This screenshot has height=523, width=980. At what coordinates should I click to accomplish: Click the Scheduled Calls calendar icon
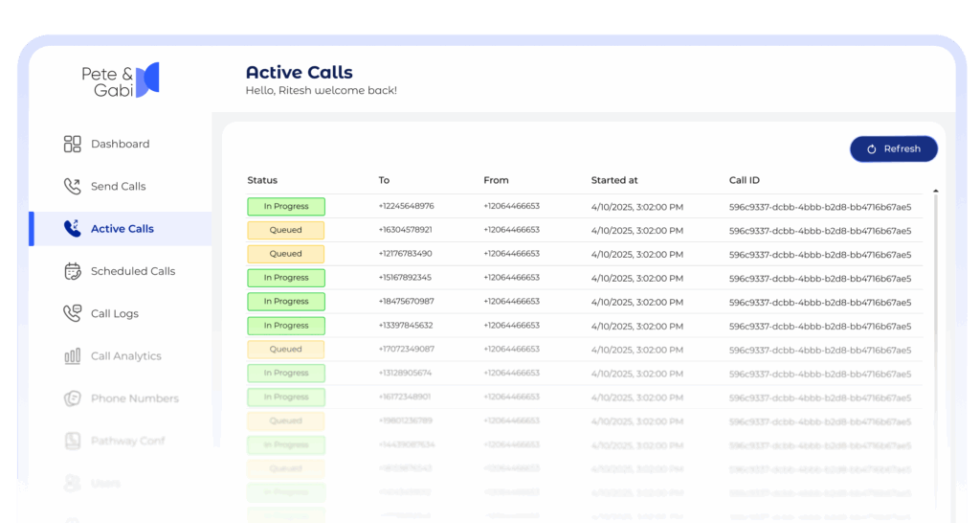(73, 271)
